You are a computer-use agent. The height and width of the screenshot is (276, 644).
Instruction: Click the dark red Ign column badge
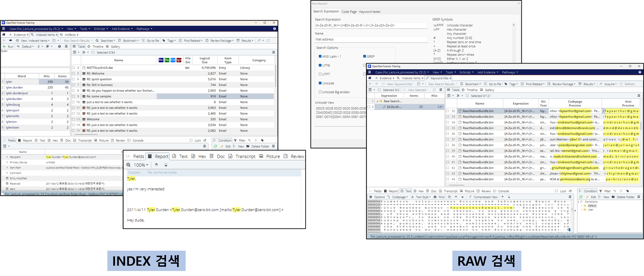pyautogui.click(x=179, y=60)
